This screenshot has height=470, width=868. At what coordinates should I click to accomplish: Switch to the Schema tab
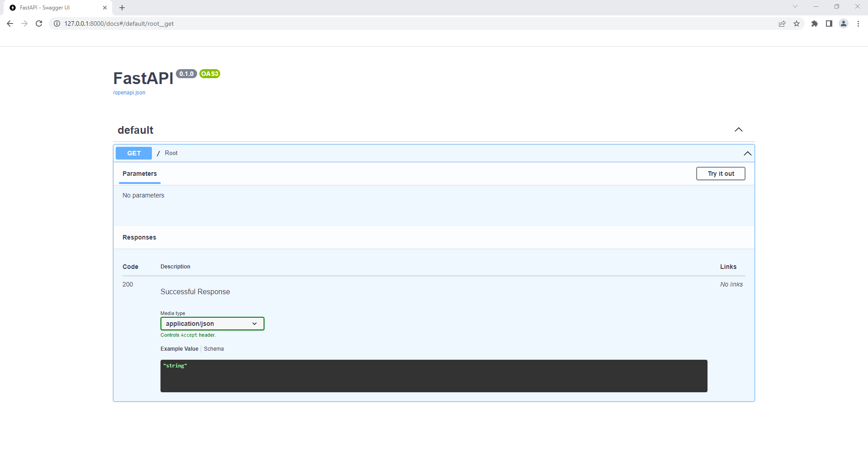point(214,349)
